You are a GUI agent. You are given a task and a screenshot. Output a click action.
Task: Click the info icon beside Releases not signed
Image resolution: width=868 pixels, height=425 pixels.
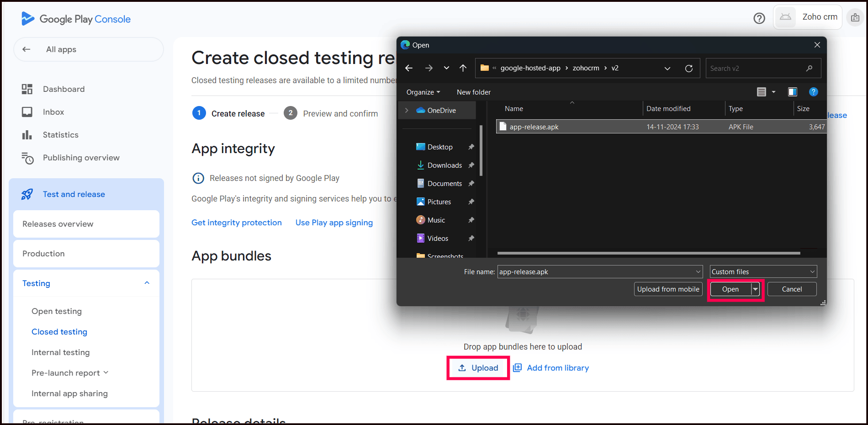tap(198, 178)
